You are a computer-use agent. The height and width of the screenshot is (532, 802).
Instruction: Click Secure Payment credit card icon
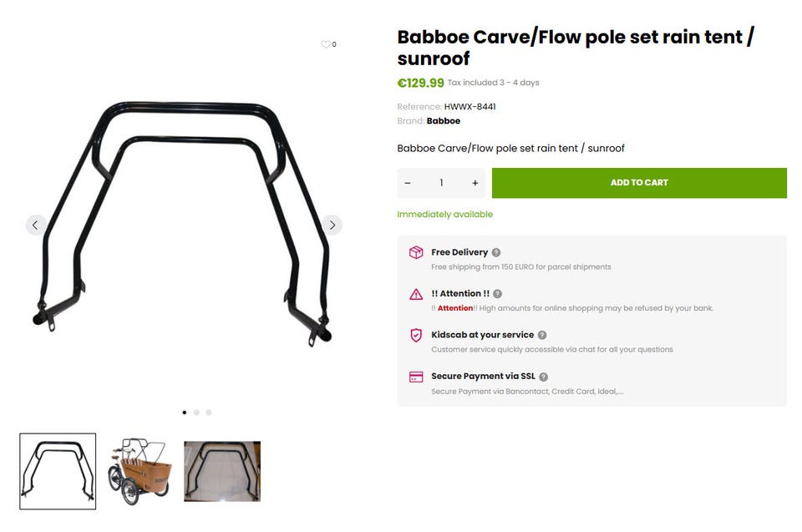(x=416, y=377)
